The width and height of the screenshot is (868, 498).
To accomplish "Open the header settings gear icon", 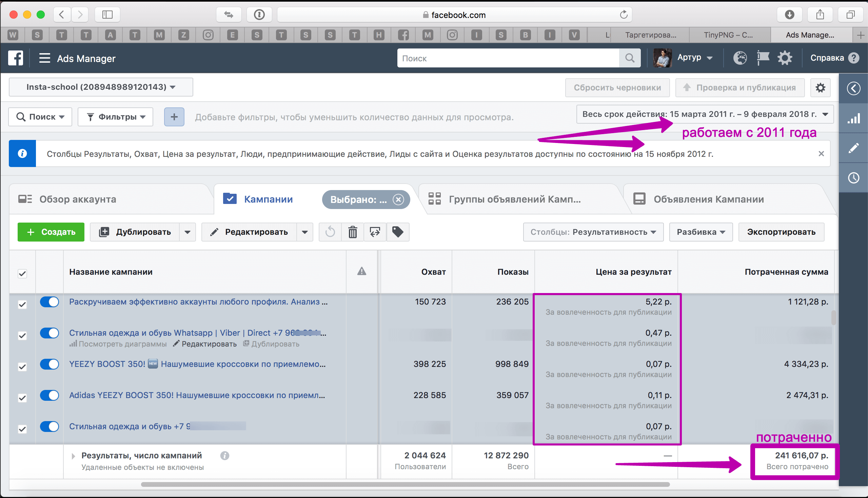I will pyautogui.click(x=785, y=58).
